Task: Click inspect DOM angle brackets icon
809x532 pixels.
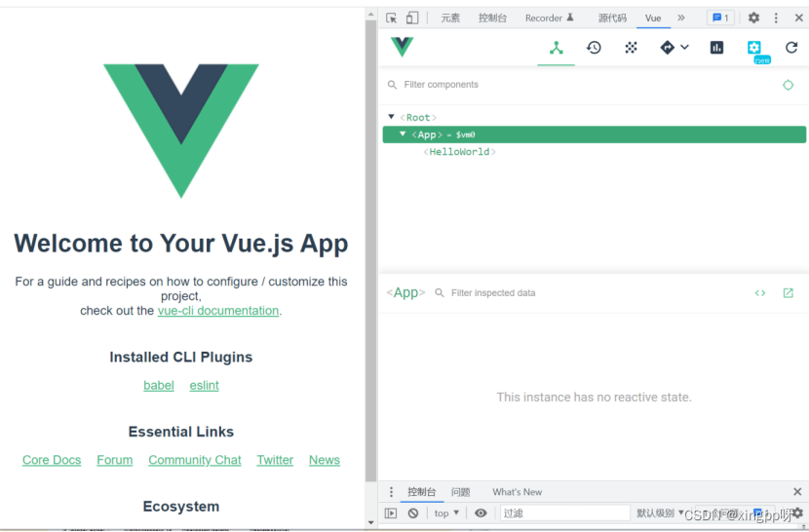Action: pos(760,293)
